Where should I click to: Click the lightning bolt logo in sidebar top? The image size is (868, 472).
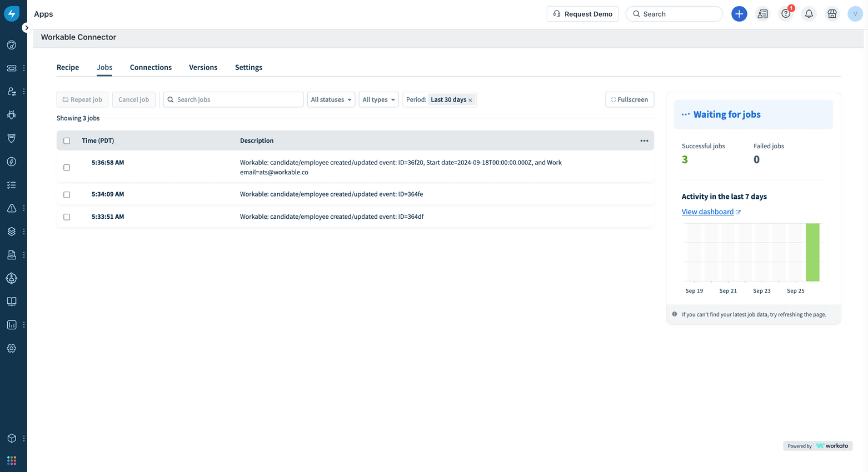[x=12, y=13]
